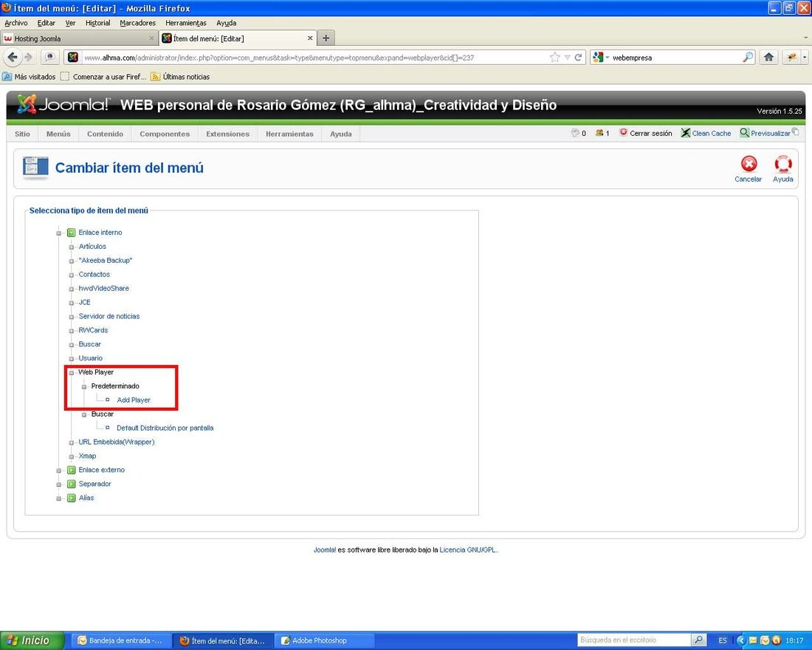Click the Enlace interno green icon
Viewport: 812px width, 650px height.
point(72,232)
